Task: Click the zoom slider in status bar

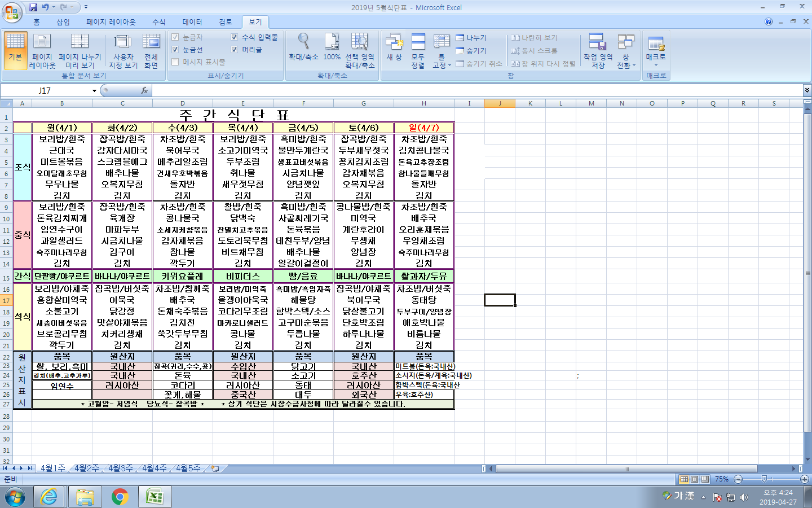Action: click(x=764, y=479)
